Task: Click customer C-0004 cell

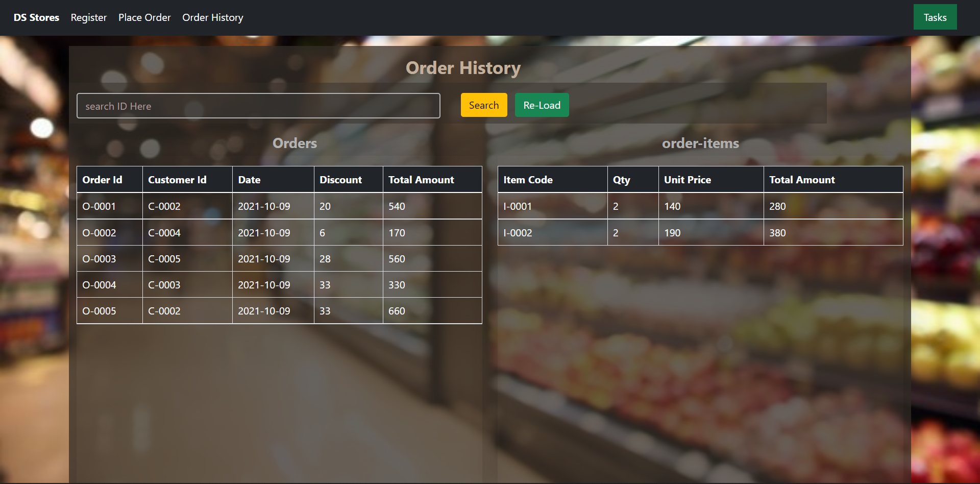Action: pos(187,233)
